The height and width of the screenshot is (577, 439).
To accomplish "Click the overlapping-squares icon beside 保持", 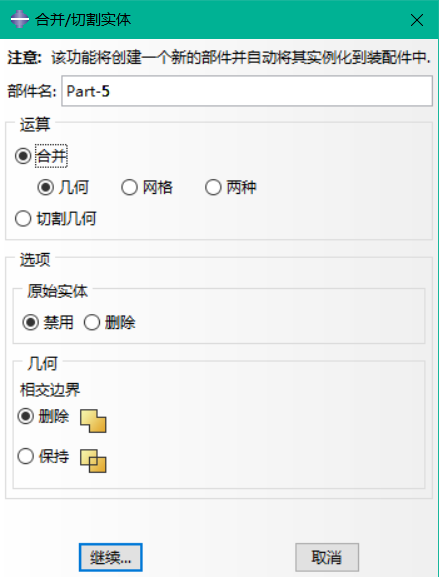I will point(93,461).
